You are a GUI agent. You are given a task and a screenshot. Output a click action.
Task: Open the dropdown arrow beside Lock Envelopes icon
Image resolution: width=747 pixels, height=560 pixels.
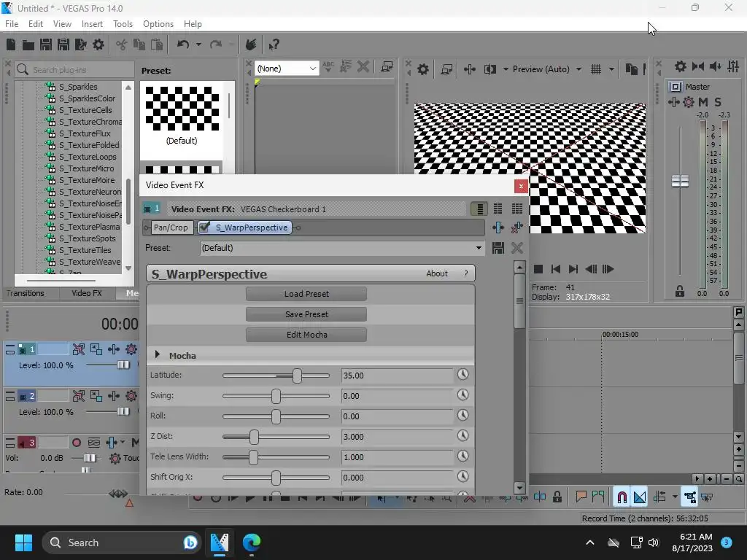675,497
